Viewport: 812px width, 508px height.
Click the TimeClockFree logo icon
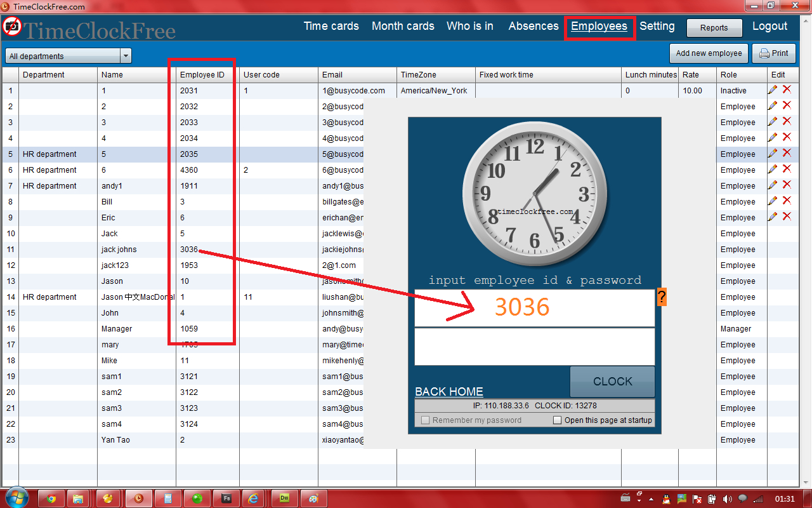[12, 27]
